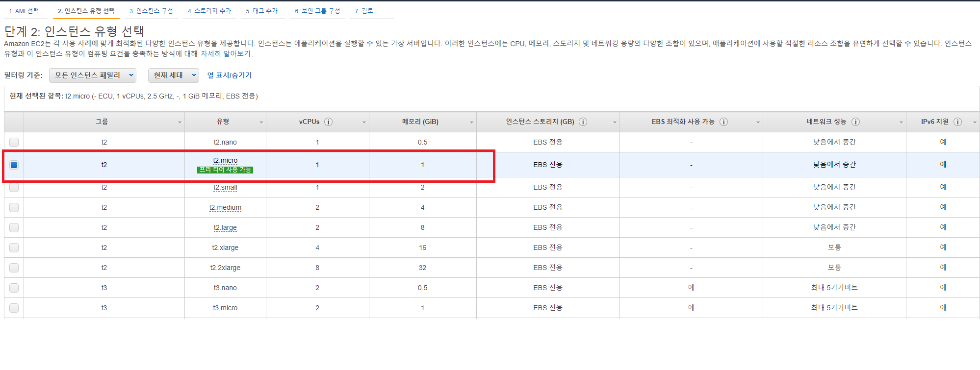Switch to 3. 인스턴스 구성 tab
The height and width of the screenshot is (370, 980).
point(151,11)
